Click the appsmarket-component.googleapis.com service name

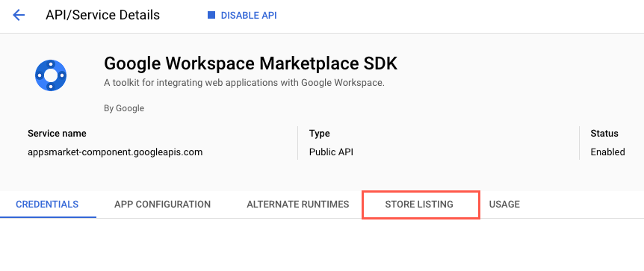(115, 152)
